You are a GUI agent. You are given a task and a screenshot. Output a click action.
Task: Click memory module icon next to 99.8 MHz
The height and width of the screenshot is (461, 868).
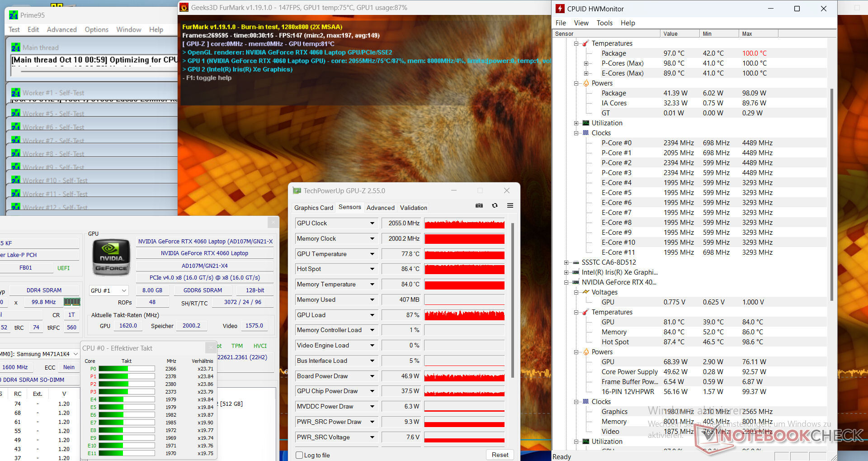click(x=72, y=302)
